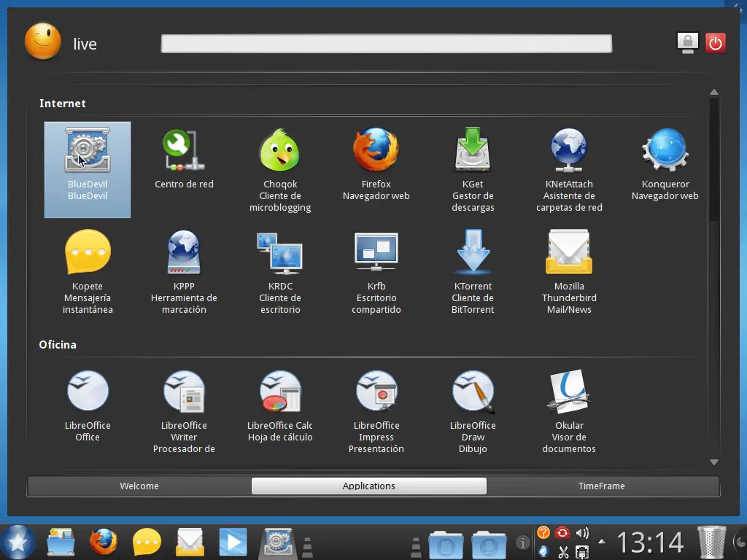Click the lock screen icon

click(687, 43)
